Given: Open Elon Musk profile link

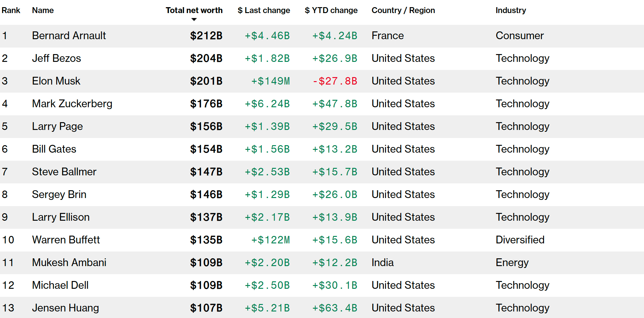Looking at the screenshot, I should pos(56,81).
